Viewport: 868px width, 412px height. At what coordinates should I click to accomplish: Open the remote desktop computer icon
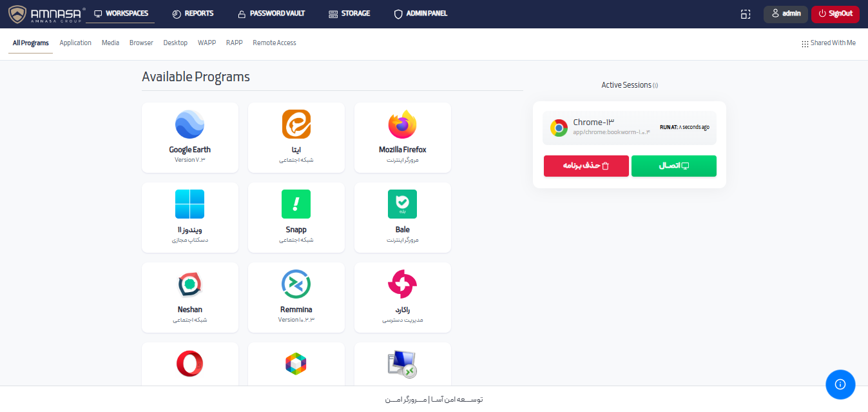(x=403, y=364)
